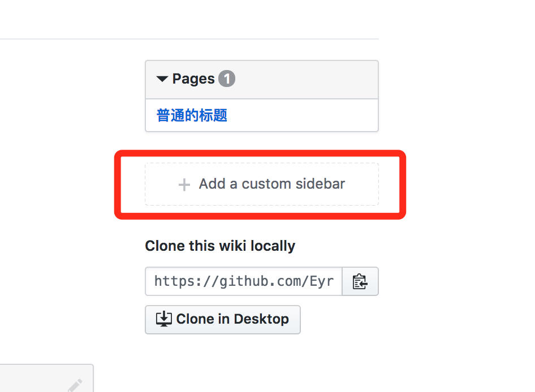Image resolution: width=535 pixels, height=392 pixels.
Task: Click the clipboard button beside the URL
Action: [x=360, y=281]
